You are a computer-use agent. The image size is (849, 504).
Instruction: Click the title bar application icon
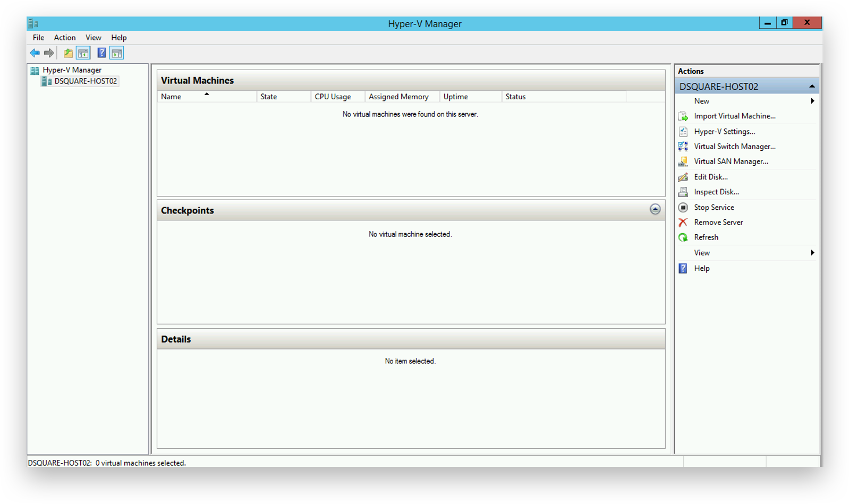click(33, 23)
